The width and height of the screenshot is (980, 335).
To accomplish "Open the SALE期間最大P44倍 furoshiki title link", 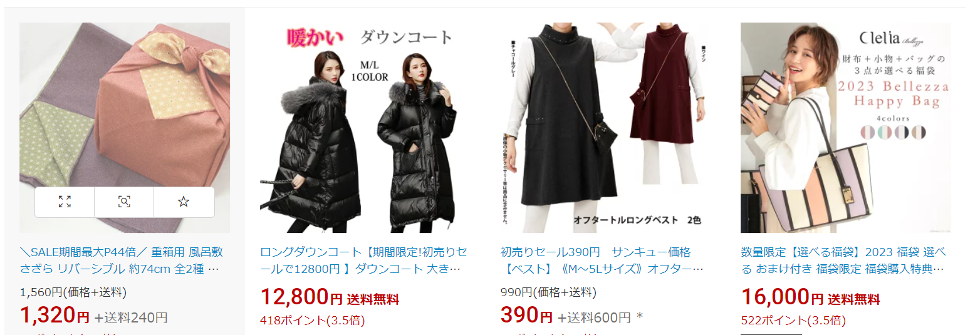I will pyautogui.click(x=122, y=260).
